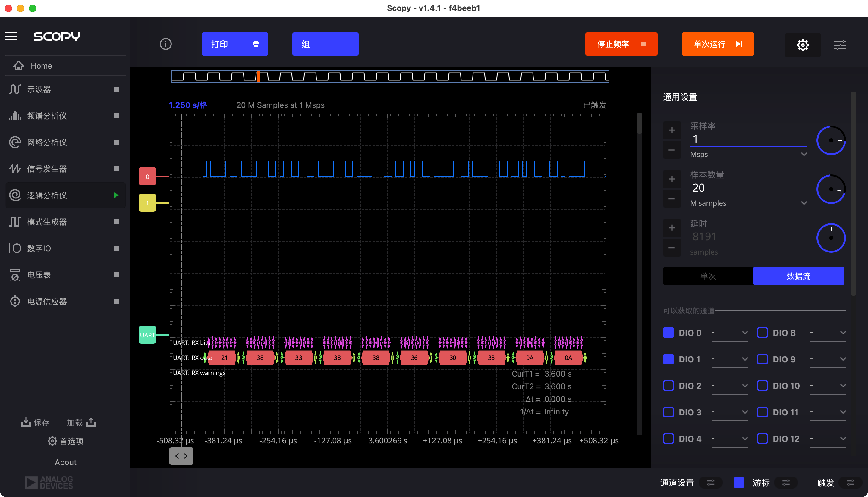
Task: Select the 数据流 stream acquisition mode
Action: pyautogui.click(x=798, y=276)
